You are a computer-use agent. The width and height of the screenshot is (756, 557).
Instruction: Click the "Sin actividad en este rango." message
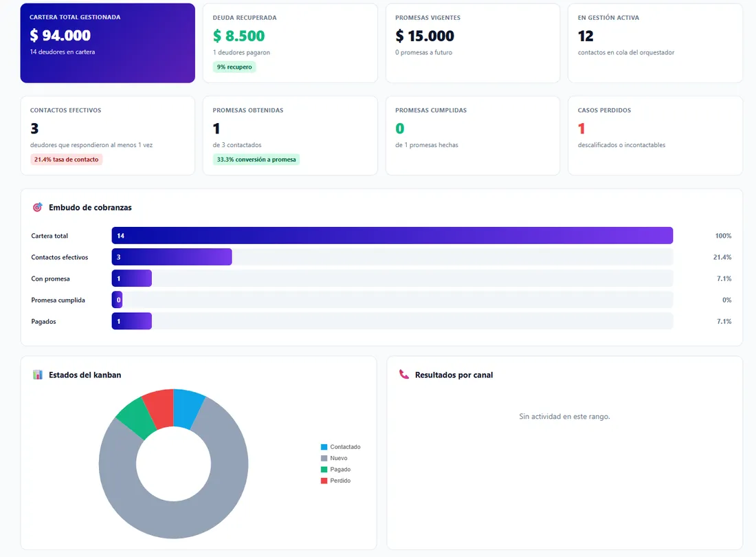[564, 416]
